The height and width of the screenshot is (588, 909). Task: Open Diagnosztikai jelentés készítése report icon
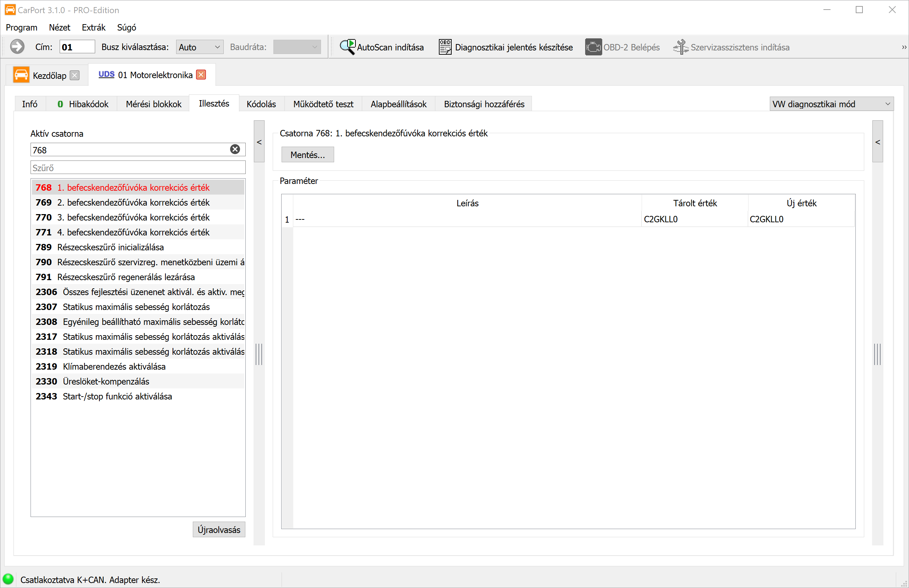pos(445,47)
